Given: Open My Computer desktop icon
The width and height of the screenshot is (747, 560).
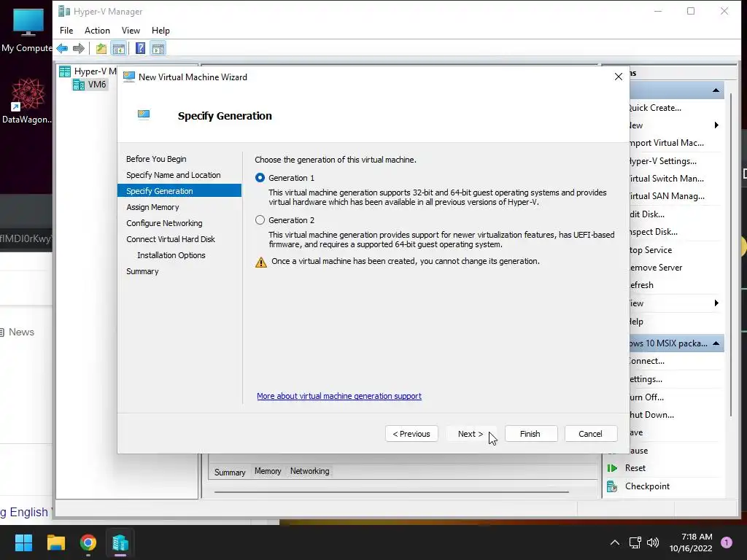Looking at the screenshot, I should pos(27,29).
